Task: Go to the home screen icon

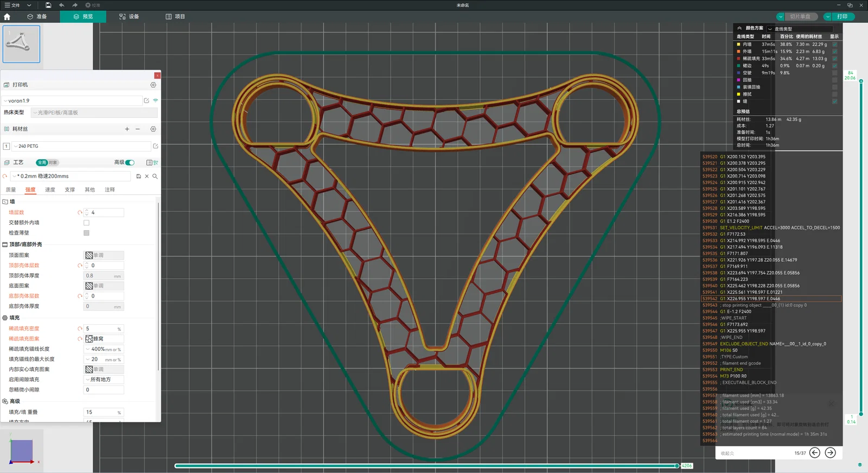Action: coord(7,17)
